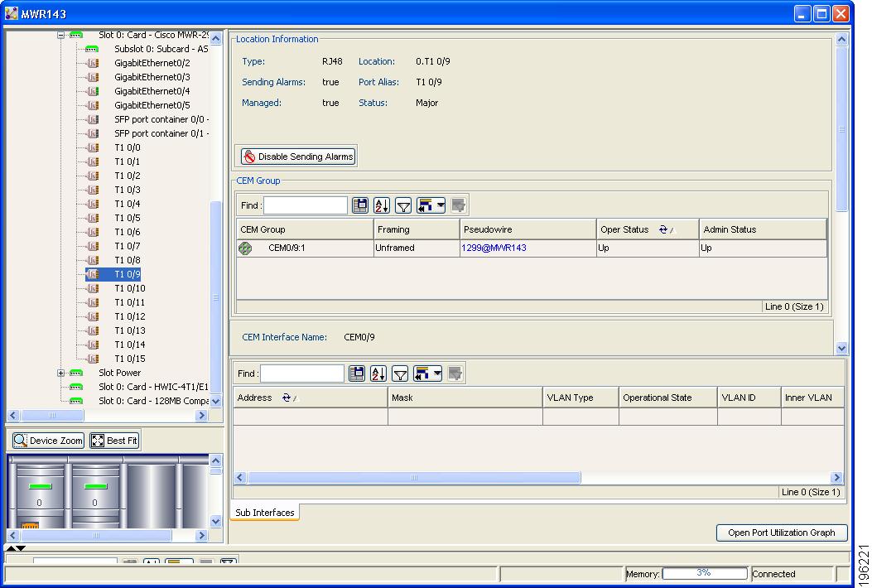This screenshot has width=872, height=588.
Task: Switch to the Sub Interfaces tab
Action: [265, 513]
